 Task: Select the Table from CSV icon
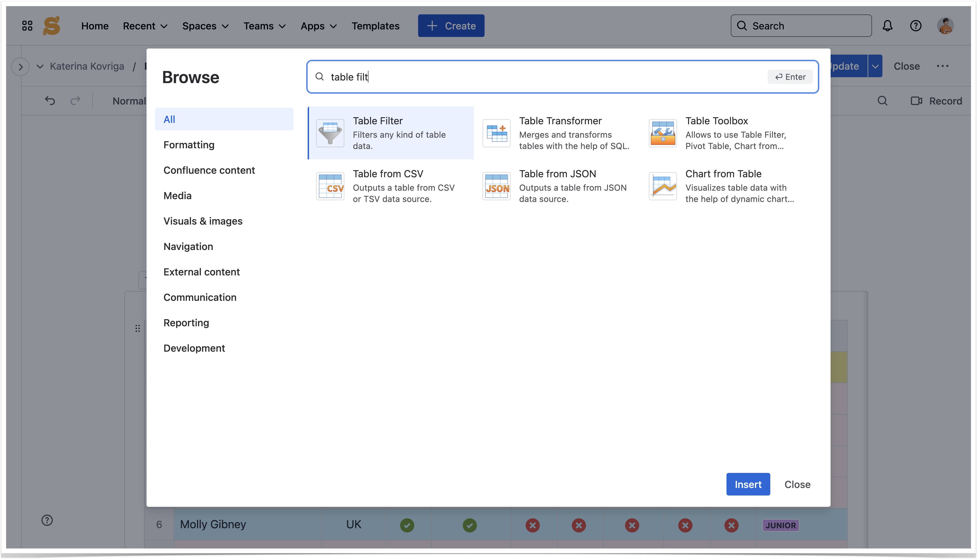point(330,186)
